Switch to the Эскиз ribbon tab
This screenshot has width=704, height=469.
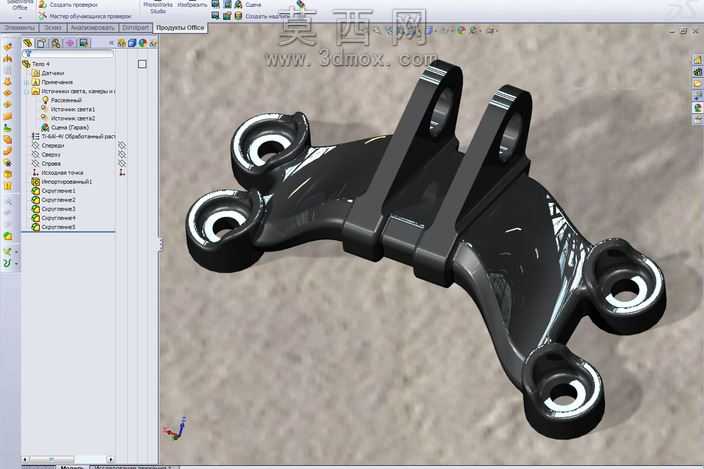click(x=53, y=28)
